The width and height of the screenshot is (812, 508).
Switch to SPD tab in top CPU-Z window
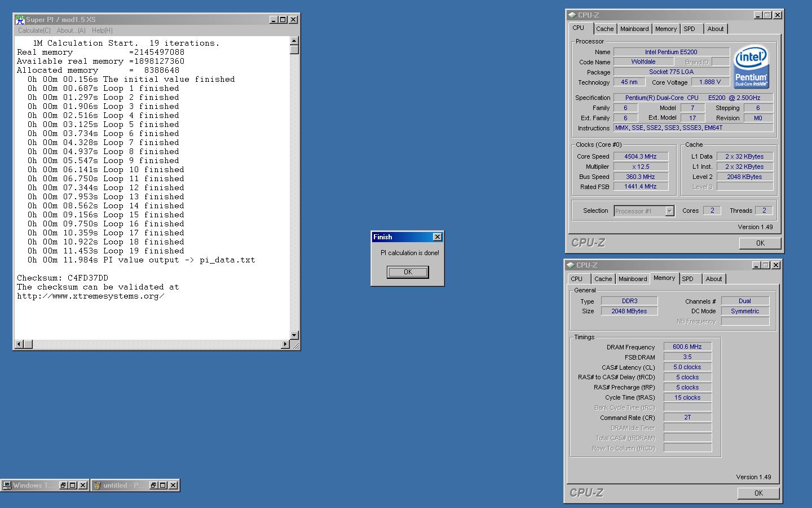click(x=689, y=29)
